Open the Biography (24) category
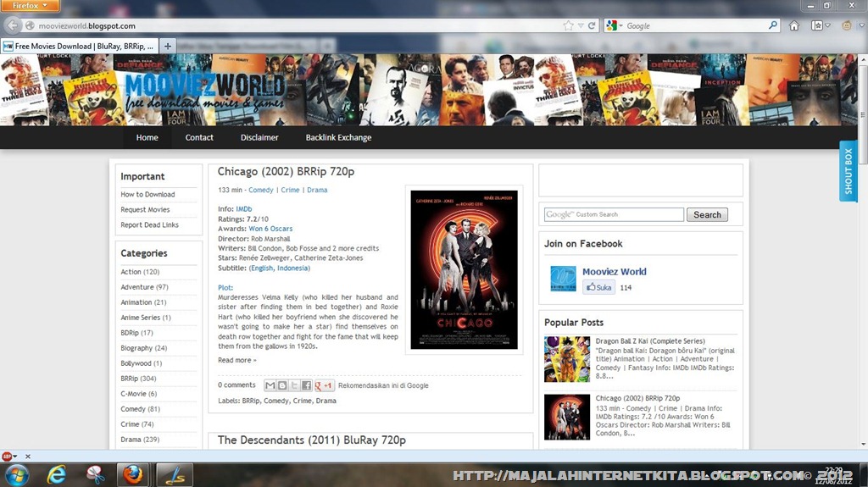Image resolution: width=868 pixels, height=487 pixels. pyautogui.click(x=144, y=348)
